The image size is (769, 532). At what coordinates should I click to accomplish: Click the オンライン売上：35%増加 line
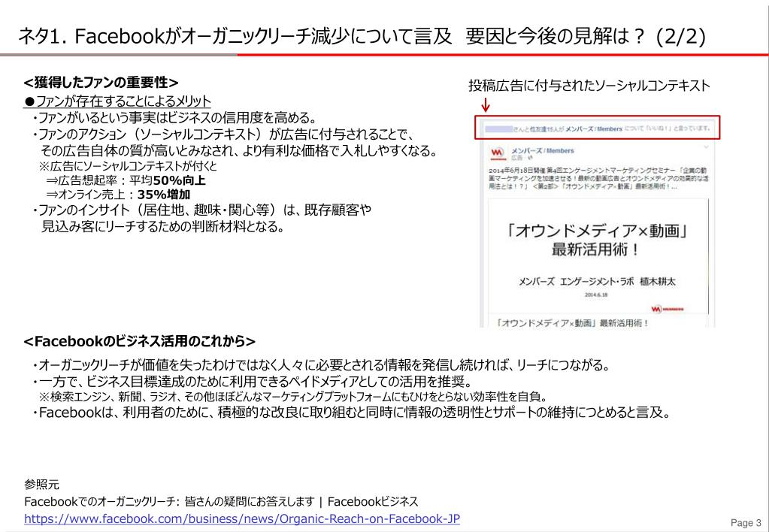[118, 195]
